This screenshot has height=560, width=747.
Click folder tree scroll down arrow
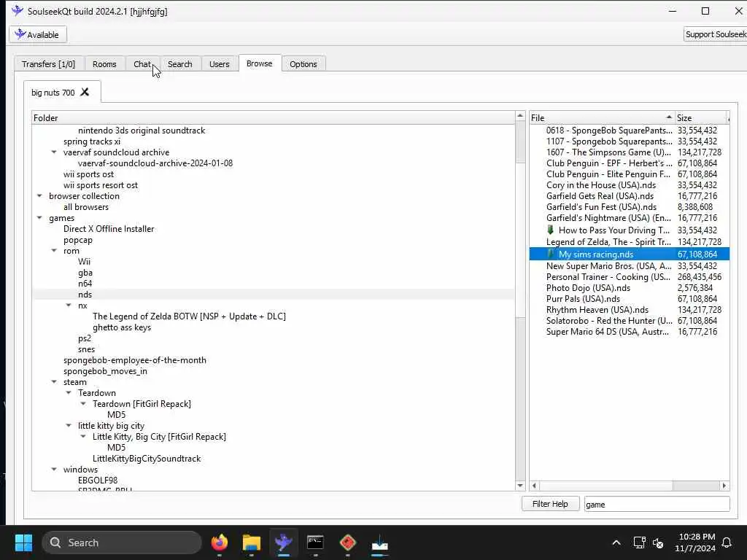(520, 486)
